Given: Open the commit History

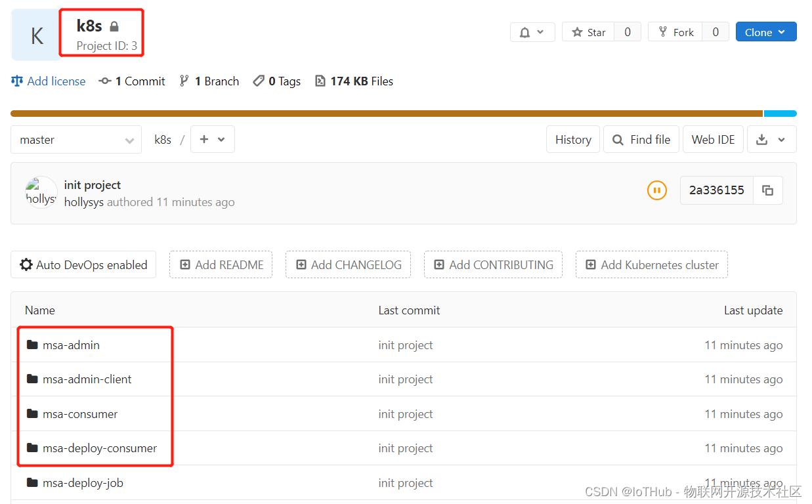Looking at the screenshot, I should click(573, 140).
